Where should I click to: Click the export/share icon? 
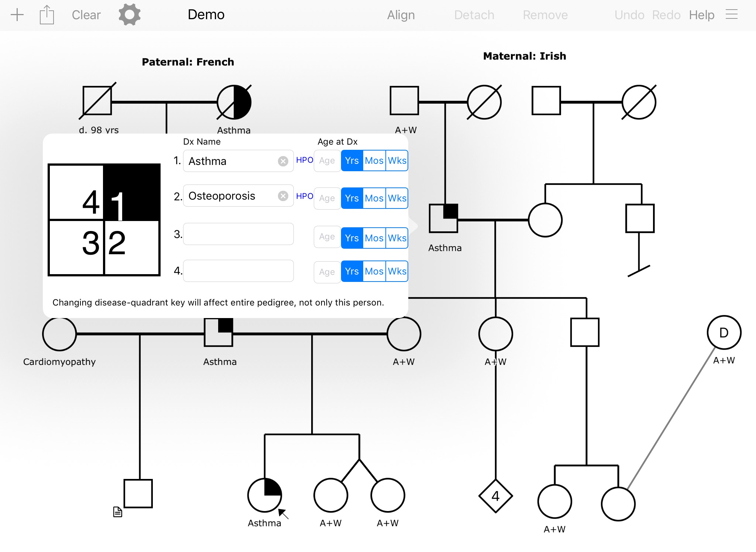47,15
